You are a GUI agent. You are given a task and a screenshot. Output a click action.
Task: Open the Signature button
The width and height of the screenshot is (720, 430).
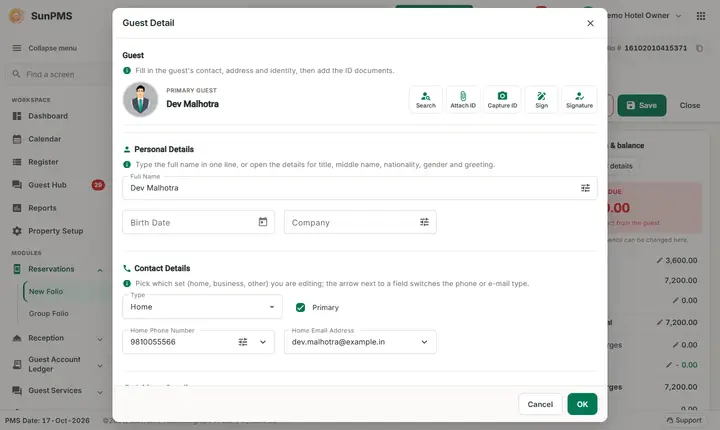tap(579, 99)
